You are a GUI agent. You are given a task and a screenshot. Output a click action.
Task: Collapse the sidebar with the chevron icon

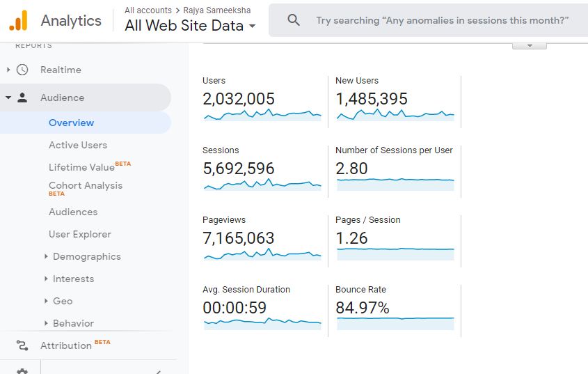click(158, 372)
